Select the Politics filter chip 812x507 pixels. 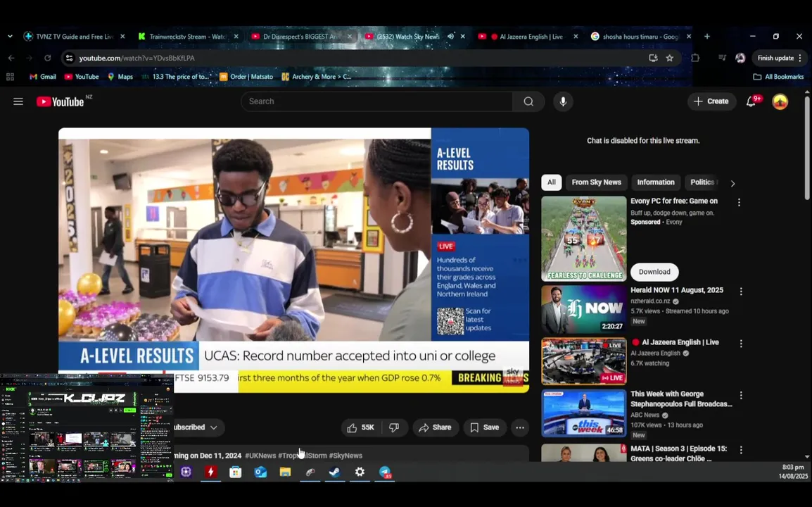[703, 182]
